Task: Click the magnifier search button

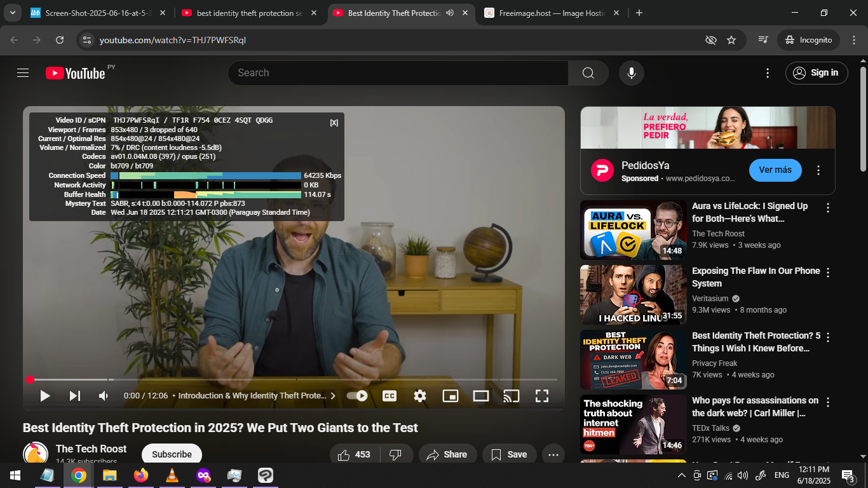Action: tap(588, 73)
